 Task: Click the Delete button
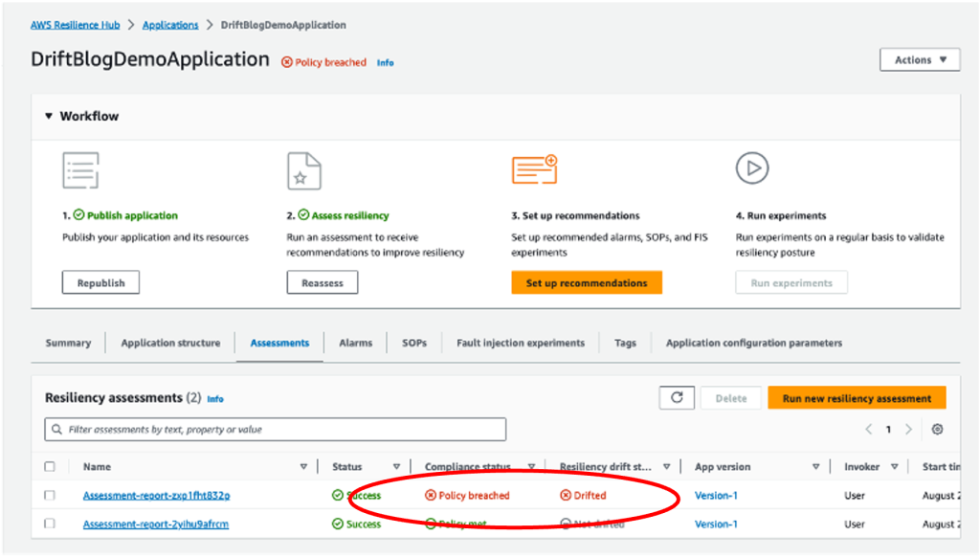[x=730, y=398]
